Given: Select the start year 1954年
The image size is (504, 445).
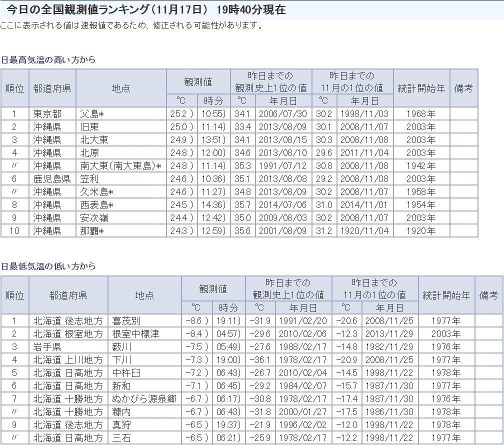Looking at the screenshot, I should click(421, 205).
